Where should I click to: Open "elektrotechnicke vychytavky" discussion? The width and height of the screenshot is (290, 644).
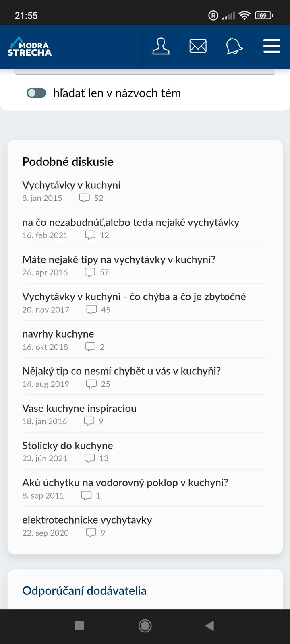87,520
